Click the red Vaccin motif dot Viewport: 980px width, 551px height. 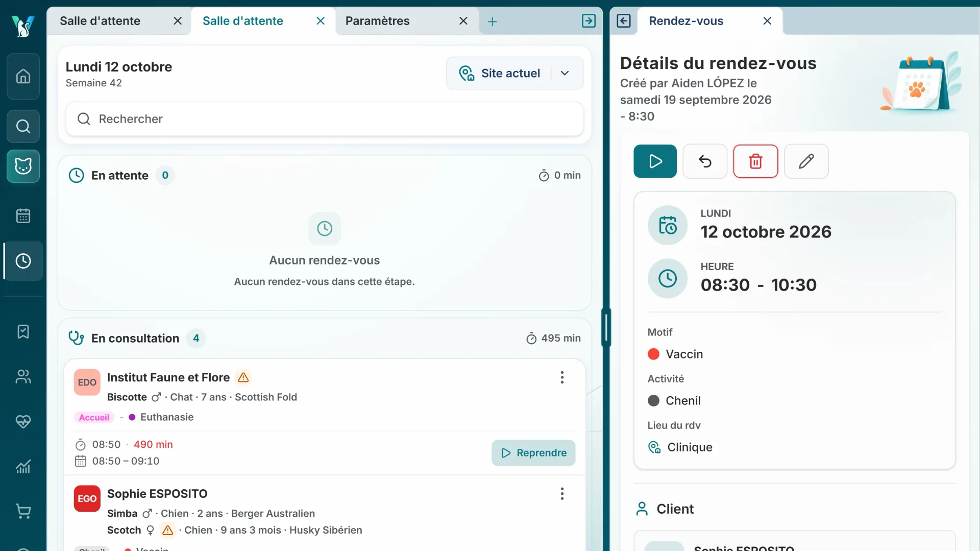click(x=653, y=354)
